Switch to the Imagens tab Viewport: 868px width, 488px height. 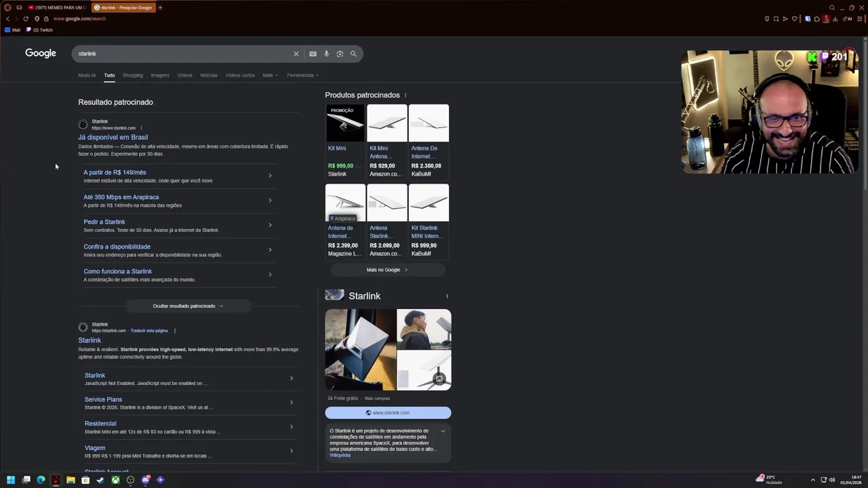[x=160, y=75]
